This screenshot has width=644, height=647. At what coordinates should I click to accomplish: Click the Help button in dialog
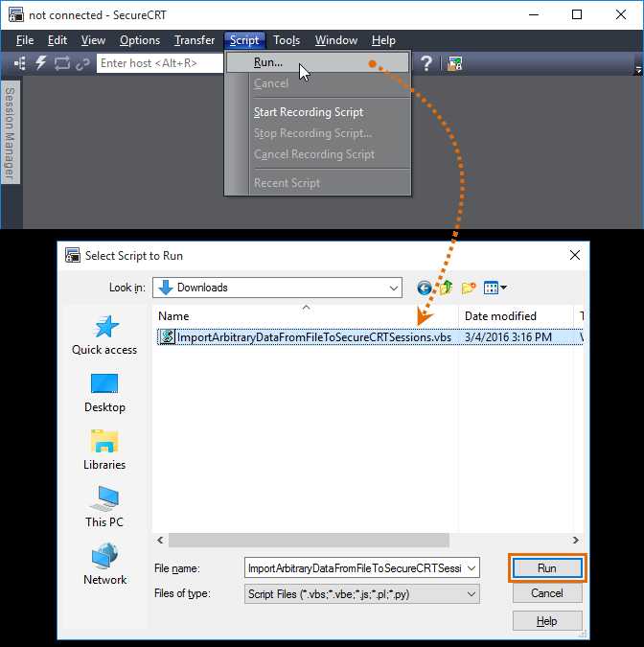pos(547,621)
